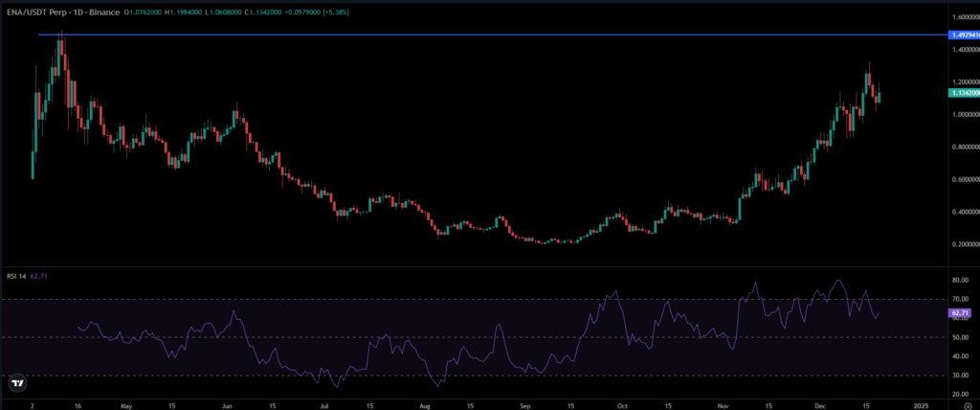Image resolution: width=980 pixels, height=410 pixels.
Task: Click the Aug label on time axis
Action: click(x=425, y=405)
